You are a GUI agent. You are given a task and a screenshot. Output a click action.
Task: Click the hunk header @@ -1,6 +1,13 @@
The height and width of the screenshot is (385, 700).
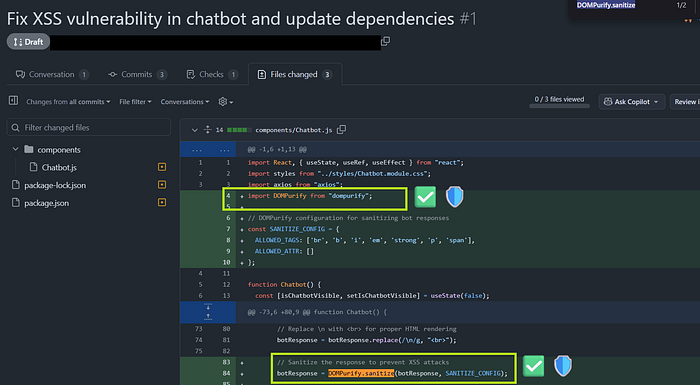[x=277, y=149]
